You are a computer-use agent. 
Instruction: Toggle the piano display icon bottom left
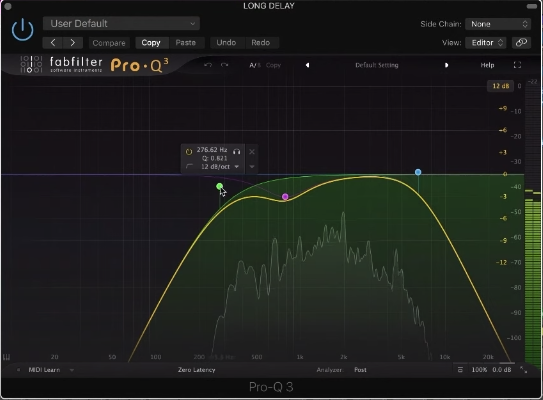[6, 357]
